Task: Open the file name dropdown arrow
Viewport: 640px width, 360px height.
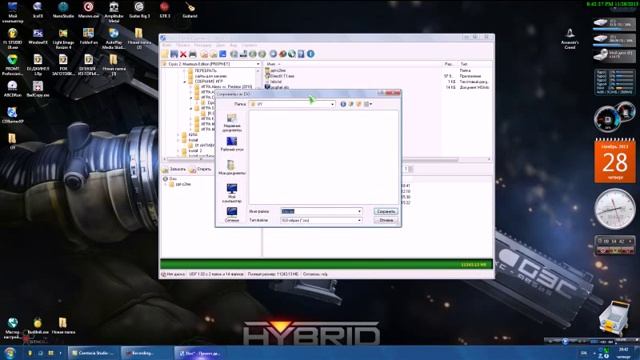Action: pos(359,211)
